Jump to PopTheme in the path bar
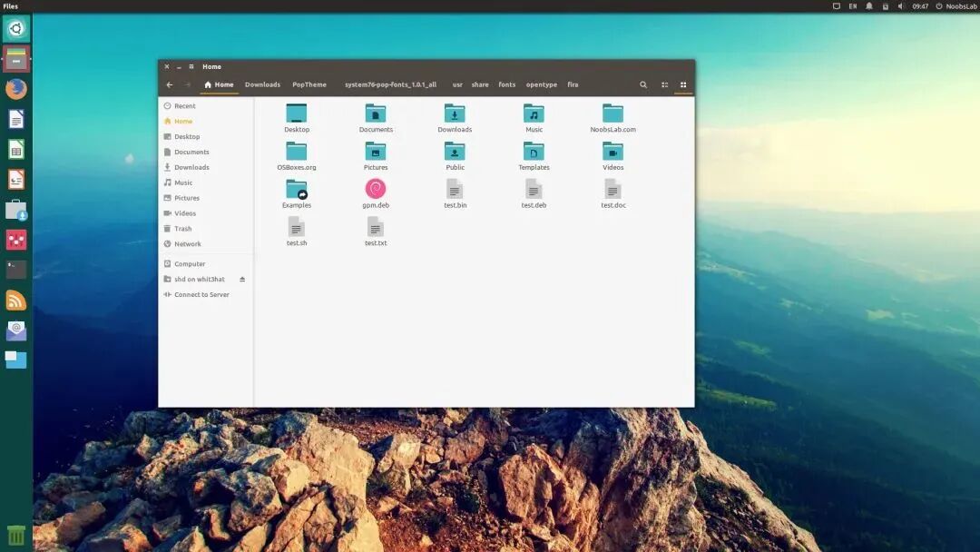 tap(309, 84)
